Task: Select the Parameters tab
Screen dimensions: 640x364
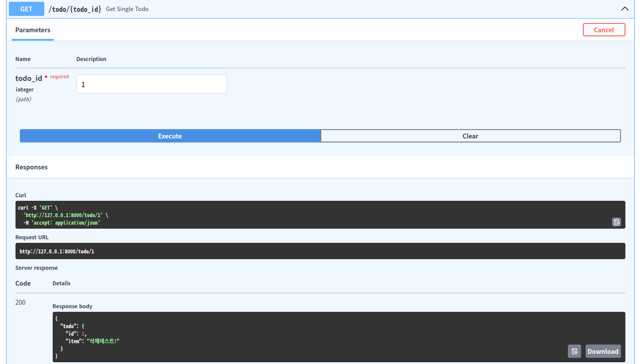Action: click(x=33, y=30)
